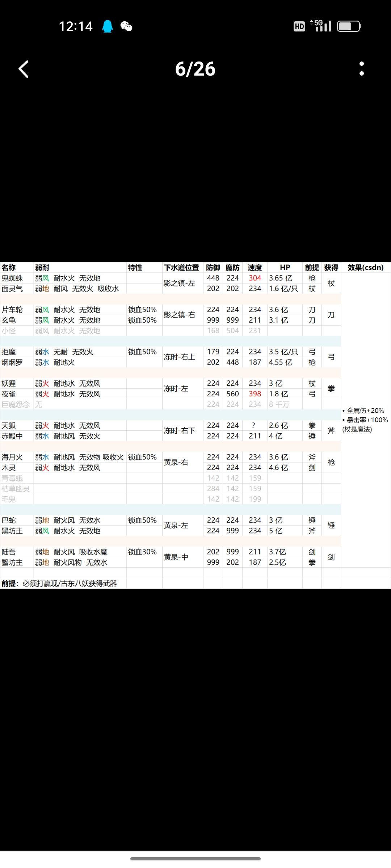Tap the 影之镇-左 location cell
The height and width of the screenshot is (868, 391).
coord(180,283)
